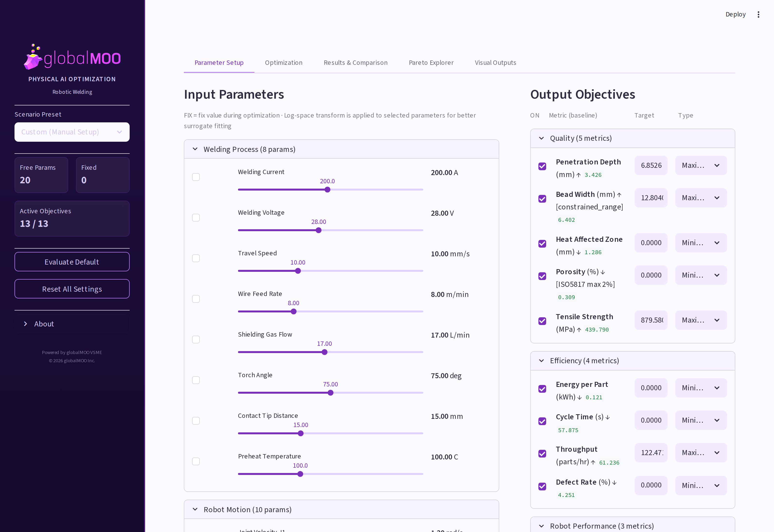Open Porosity type dropdown

point(701,275)
